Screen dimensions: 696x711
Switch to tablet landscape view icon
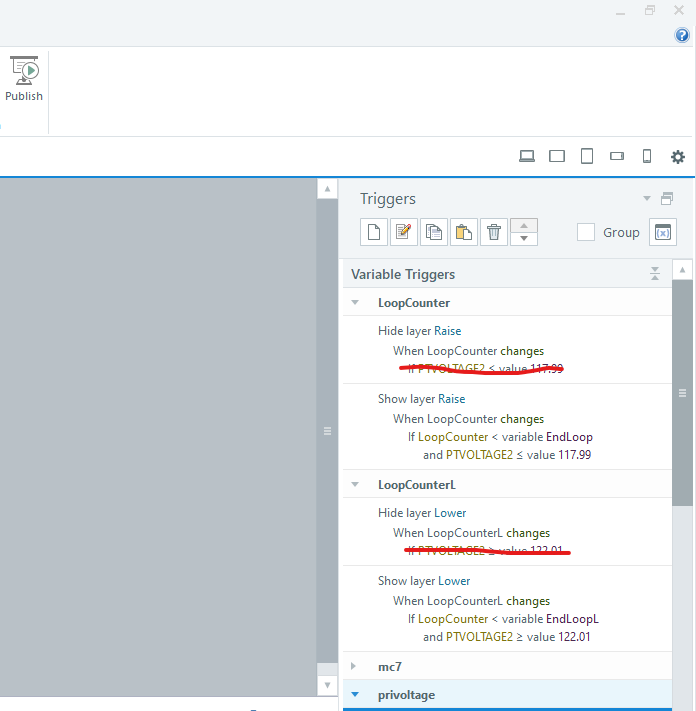[x=557, y=156]
